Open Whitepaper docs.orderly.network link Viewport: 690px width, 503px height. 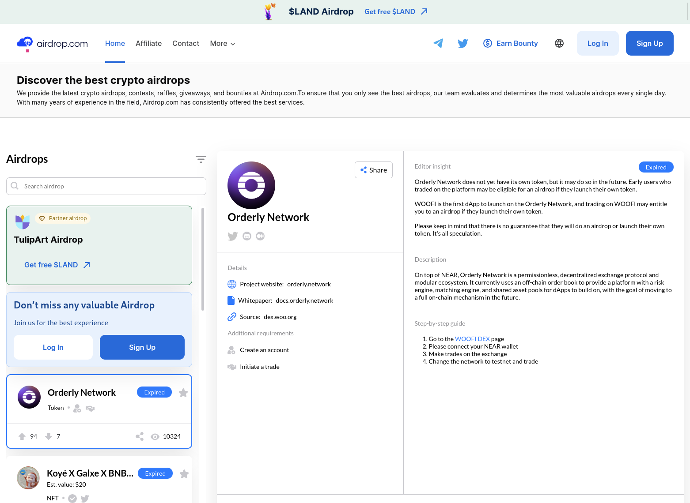pyautogui.click(x=305, y=301)
